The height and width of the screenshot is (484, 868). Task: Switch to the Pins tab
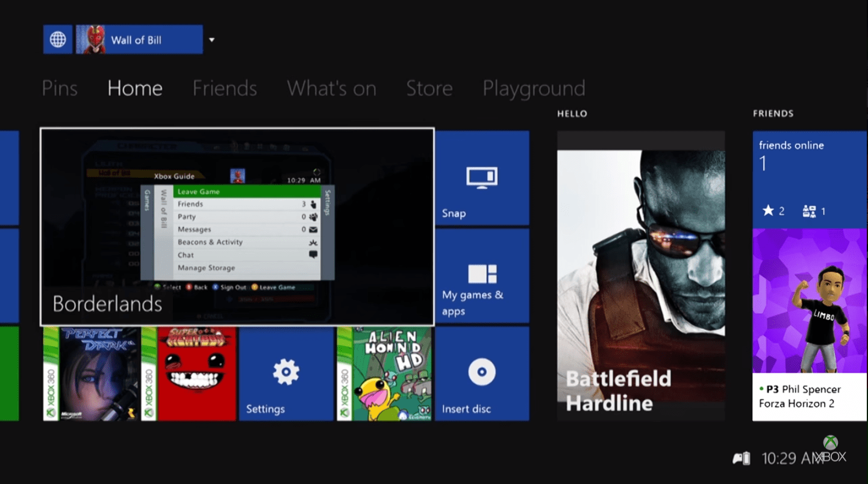pyautogui.click(x=60, y=88)
